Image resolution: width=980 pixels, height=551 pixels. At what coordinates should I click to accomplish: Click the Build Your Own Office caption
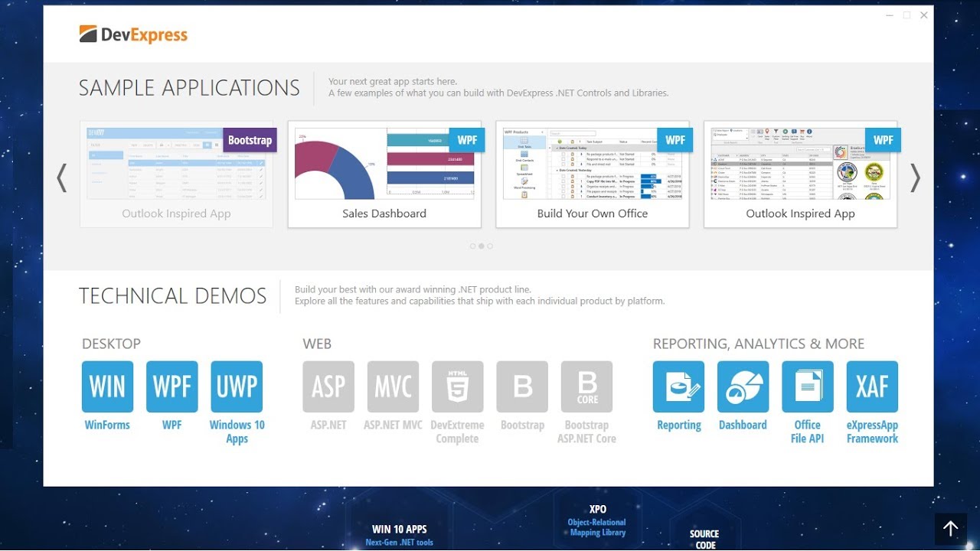(593, 214)
